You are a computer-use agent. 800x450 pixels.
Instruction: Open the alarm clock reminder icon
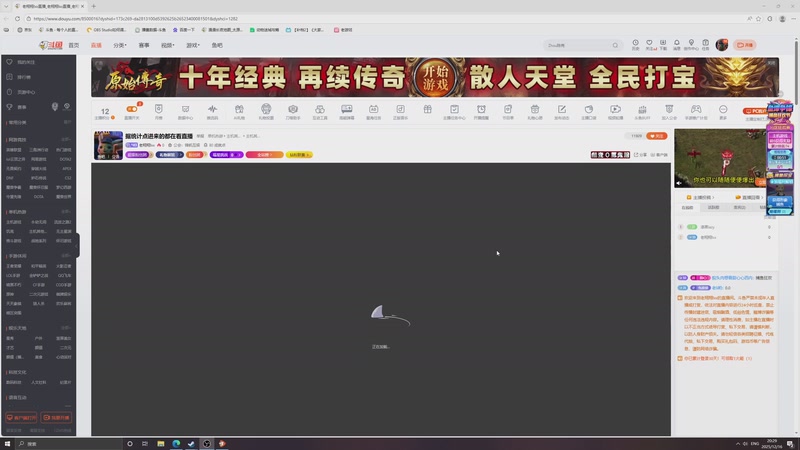(x=481, y=109)
